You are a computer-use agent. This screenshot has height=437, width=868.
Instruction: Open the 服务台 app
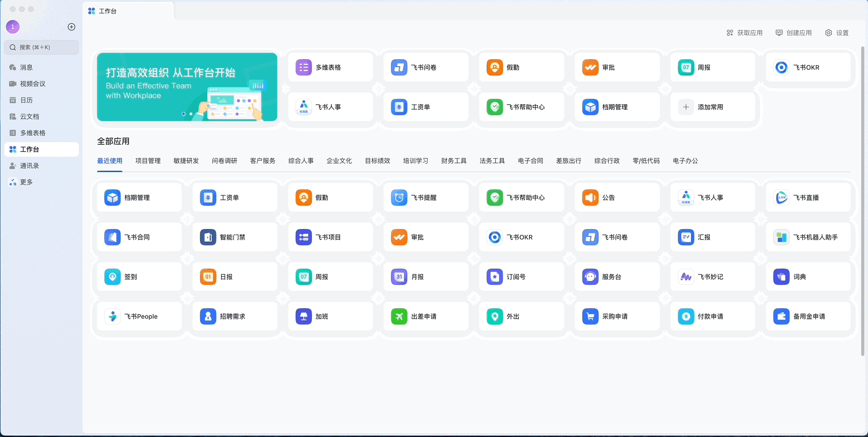[618, 277]
